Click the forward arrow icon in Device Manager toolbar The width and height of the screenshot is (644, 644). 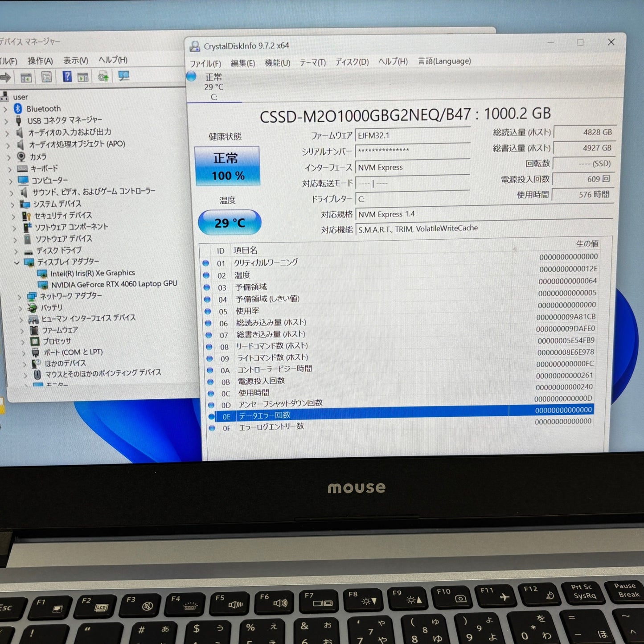(x=5, y=78)
